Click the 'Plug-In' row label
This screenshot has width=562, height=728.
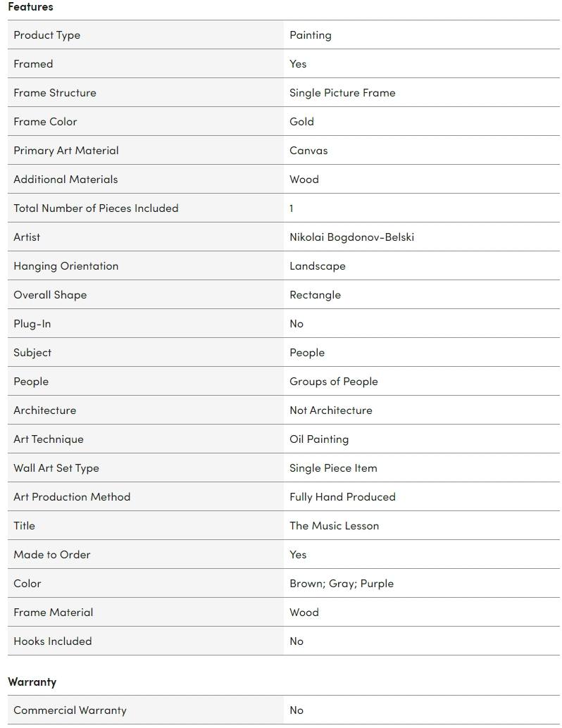pyautogui.click(x=32, y=324)
